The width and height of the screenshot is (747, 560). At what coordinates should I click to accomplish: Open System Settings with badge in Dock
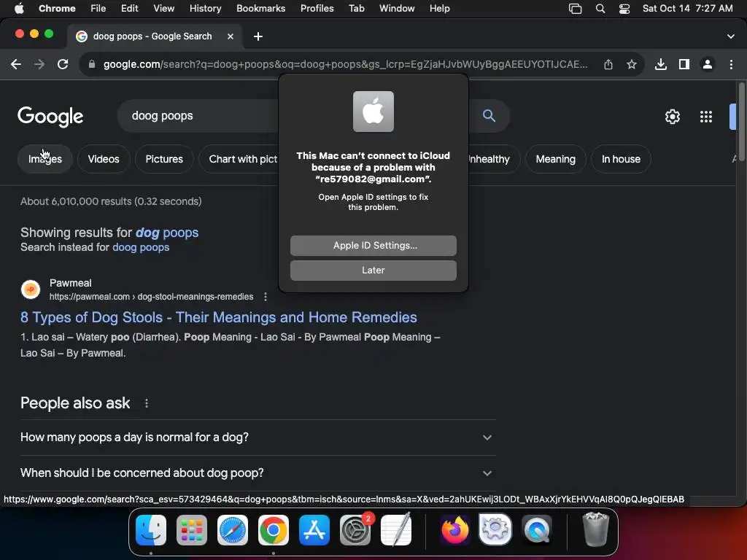coord(355,530)
